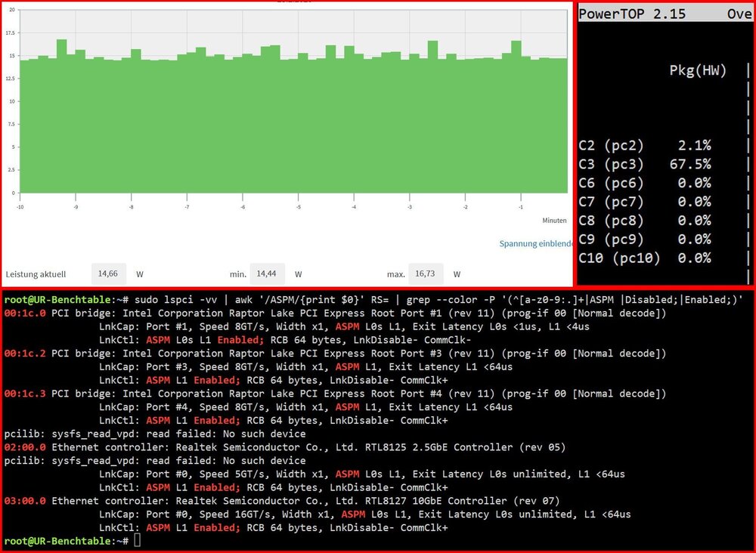Click the 'Spannung einblenden' link

[x=536, y=243]
